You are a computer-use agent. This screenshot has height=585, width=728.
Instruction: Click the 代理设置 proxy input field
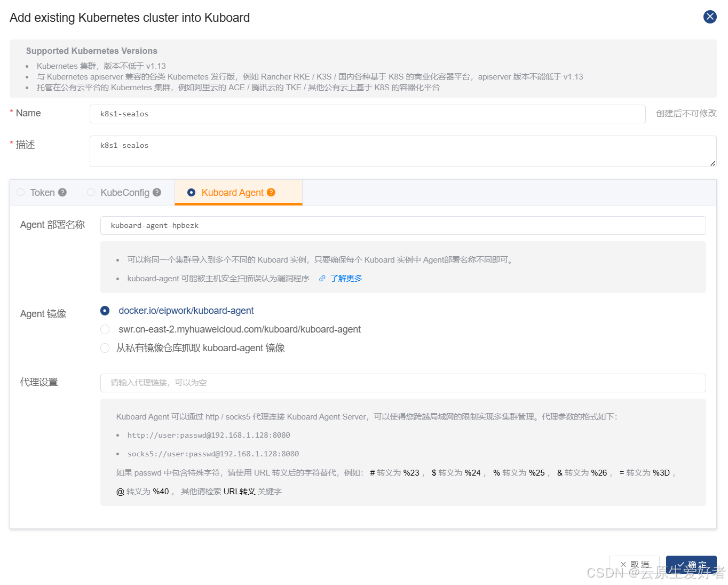point(403,383)
